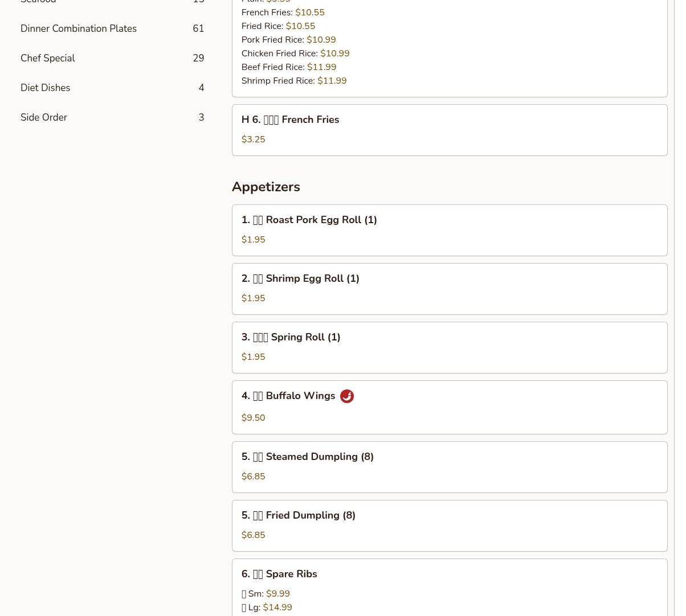Add Roast Pork Egg Roll (1) to order

pos(309,220)
